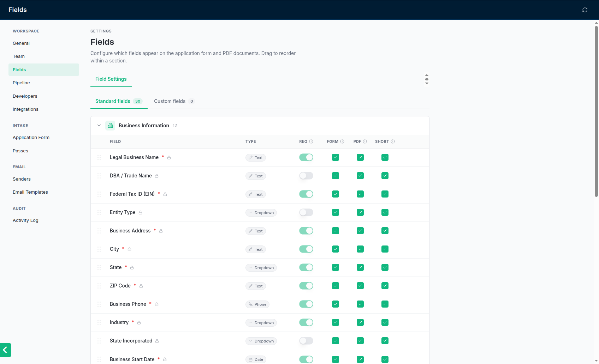Click the Dropdown type badge for Entity Type
The height and width of the screenshot is (364, 599).
coord(261,213)
